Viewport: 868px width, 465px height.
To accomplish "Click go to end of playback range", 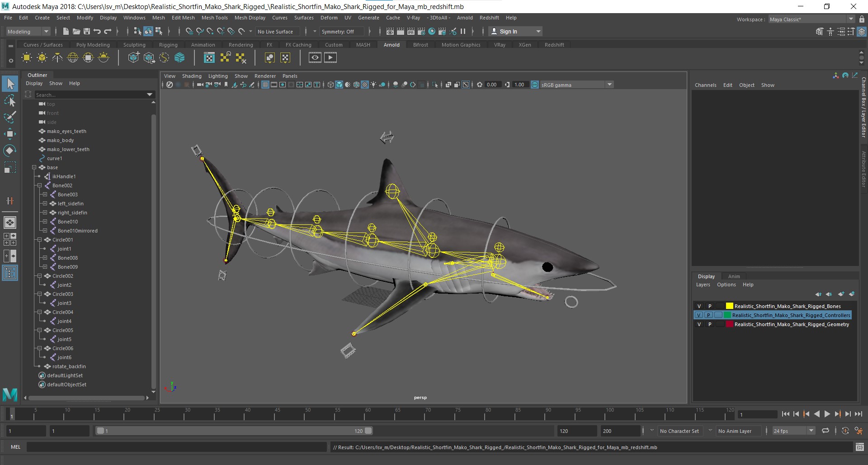I will pyautogui.click(x=858, y=414).
